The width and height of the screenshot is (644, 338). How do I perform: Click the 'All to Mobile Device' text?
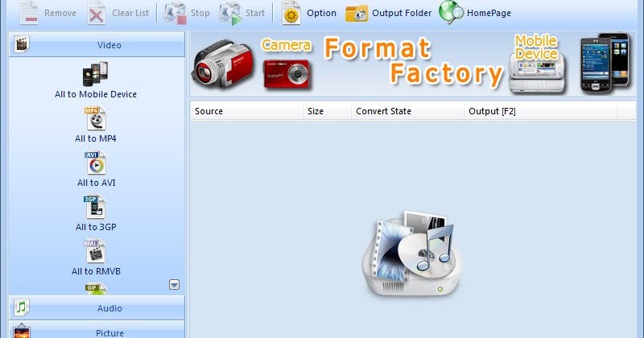tap(96, 94)
